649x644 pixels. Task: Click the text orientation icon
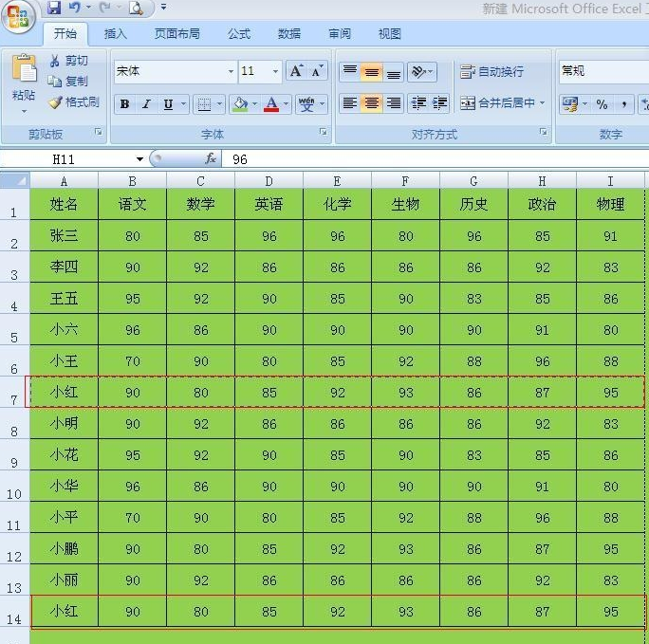pyautogui.click(x=421, y=72)
